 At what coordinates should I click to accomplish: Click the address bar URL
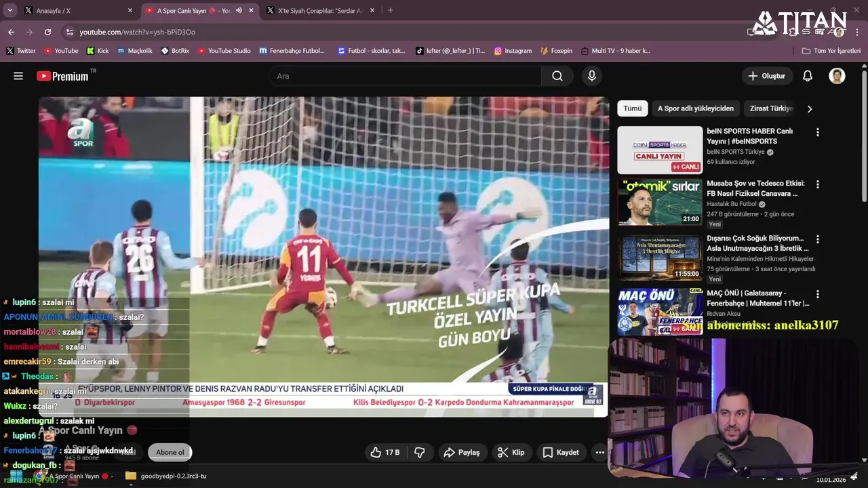[x=137, y=32]
